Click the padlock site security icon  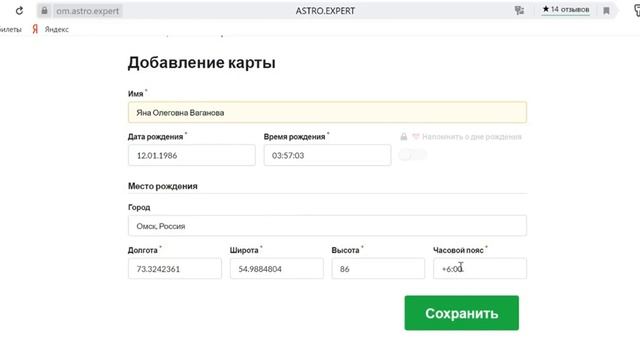point(44,11)
